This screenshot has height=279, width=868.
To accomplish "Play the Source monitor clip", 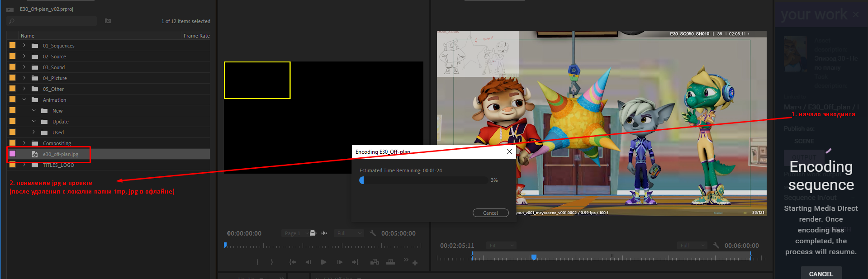I will point(324,262).
